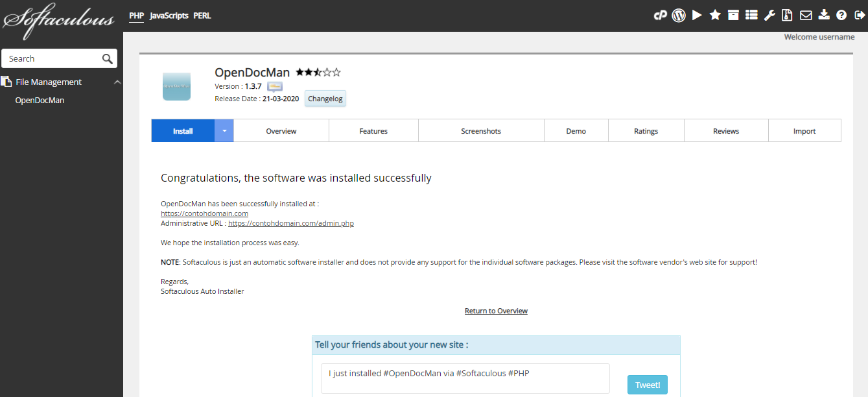The image size is (868, 397).
Task: Switch to the Ratings tab
Action: coord(646,130)
